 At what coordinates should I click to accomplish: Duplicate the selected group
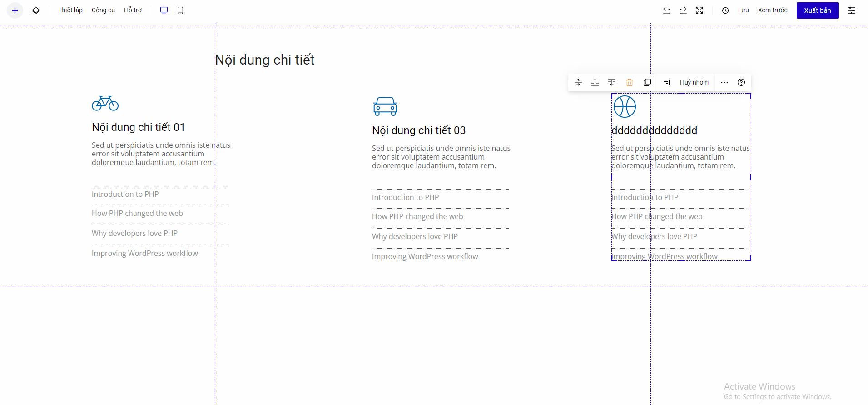pos(647,82)
